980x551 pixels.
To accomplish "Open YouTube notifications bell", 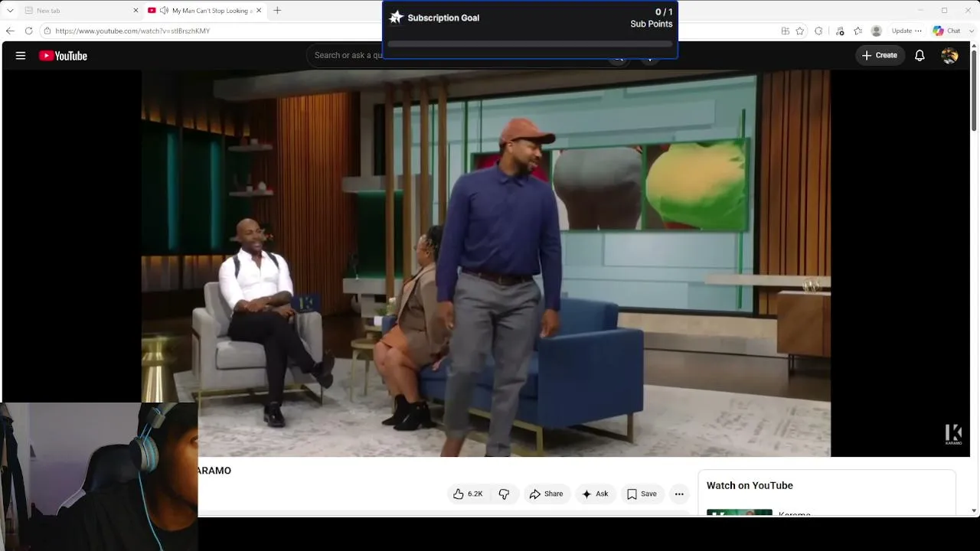I will (x=920, y=55).
